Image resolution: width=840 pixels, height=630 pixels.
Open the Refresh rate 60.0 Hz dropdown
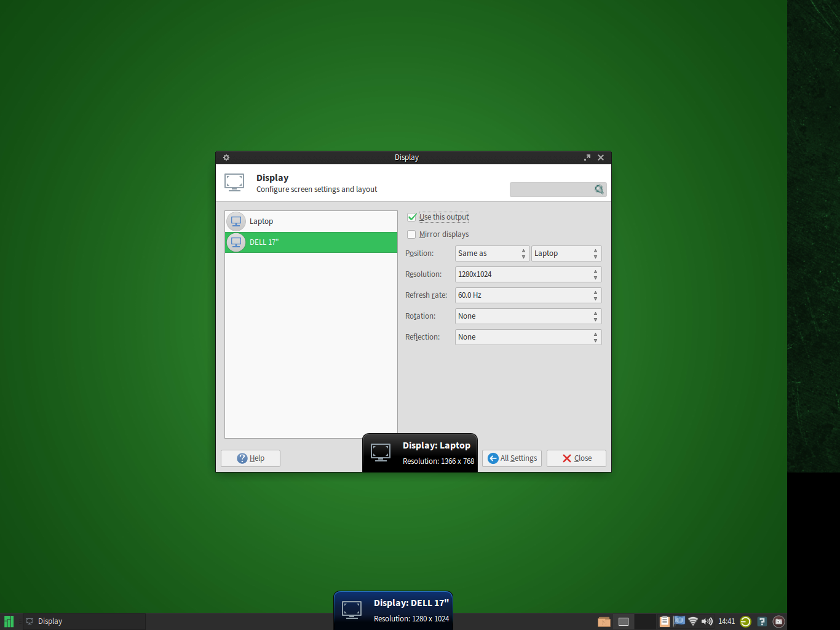[528, 295]
